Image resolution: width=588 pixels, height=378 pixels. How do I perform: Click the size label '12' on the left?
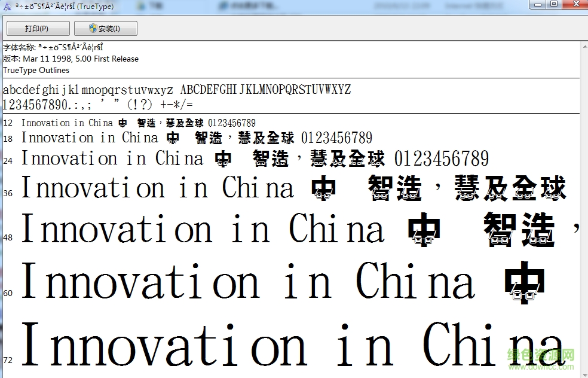[x=7, y=123]
